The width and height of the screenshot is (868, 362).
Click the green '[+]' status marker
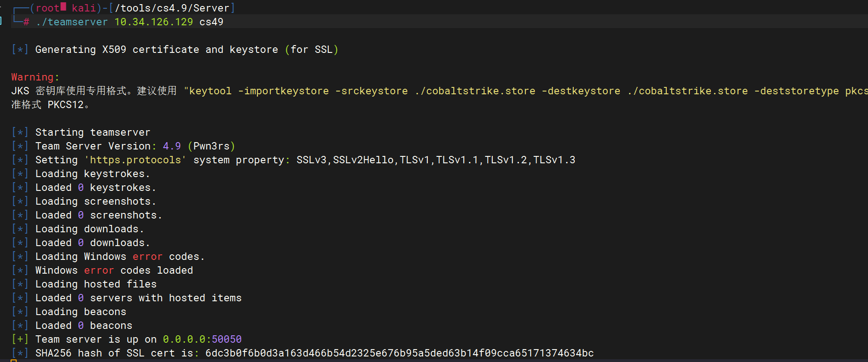pyautogui.click(x=20, y=339)
